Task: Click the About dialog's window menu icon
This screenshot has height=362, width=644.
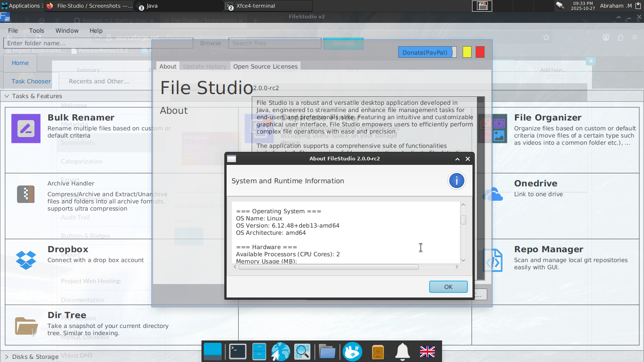Action: 232,159
